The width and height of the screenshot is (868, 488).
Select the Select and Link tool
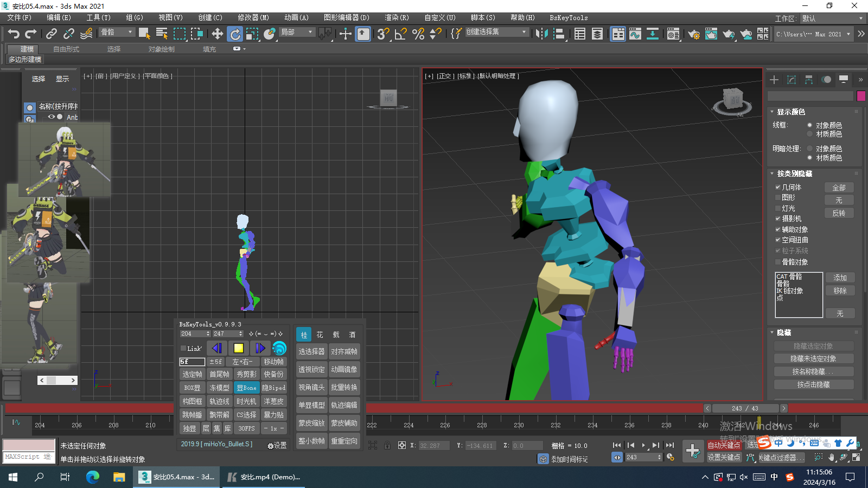tap(52, 34)
